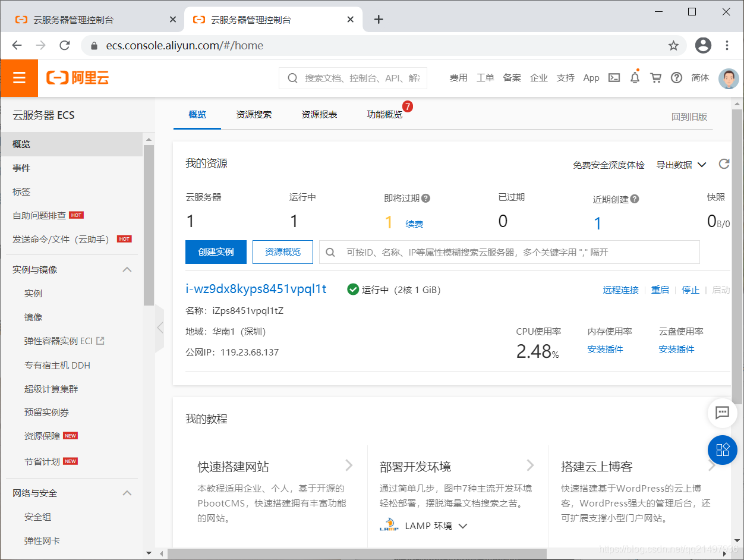The width and height of the screenshot is (744, 560).
Task: Collapse 实例与镜像 section
Action: [x=127, y=269]
